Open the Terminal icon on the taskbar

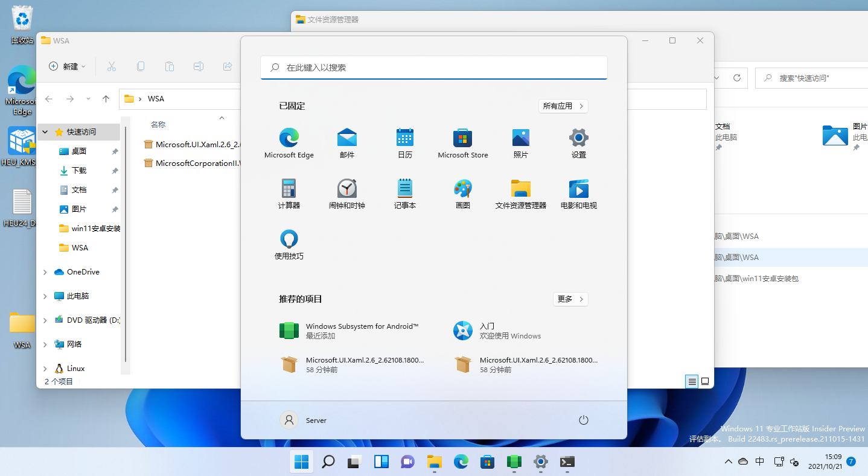567,462
